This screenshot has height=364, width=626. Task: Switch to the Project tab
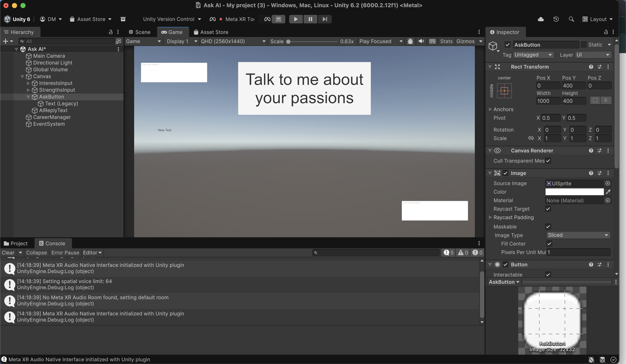16,243
